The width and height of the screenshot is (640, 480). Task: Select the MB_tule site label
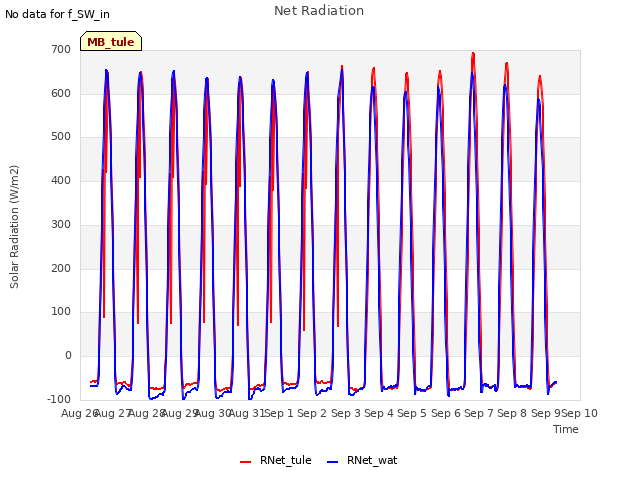pyautogui.click(x=111, y=42)
